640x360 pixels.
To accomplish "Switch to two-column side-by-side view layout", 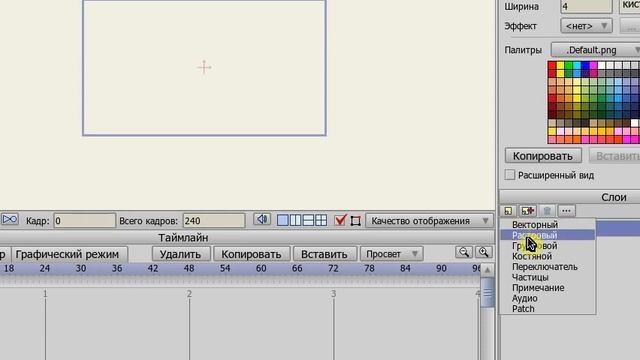I will coord(295,220).
